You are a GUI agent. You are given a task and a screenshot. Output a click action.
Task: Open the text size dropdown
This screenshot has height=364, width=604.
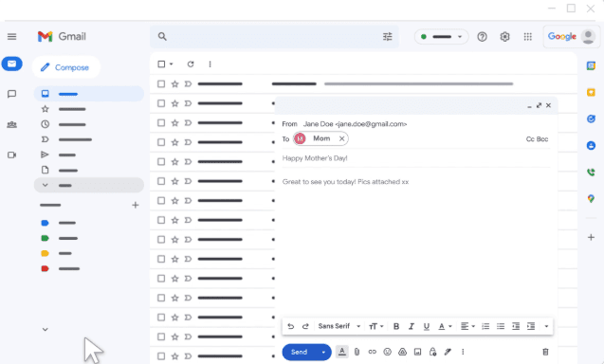click(375, 326)
